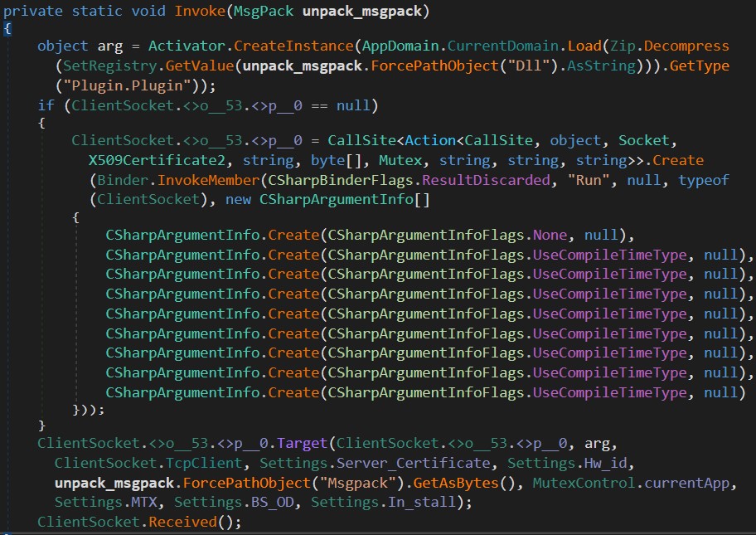This screenshot has width=756, height=535.
Task: Select the SetRegistry class name
Action: (110, 66)
